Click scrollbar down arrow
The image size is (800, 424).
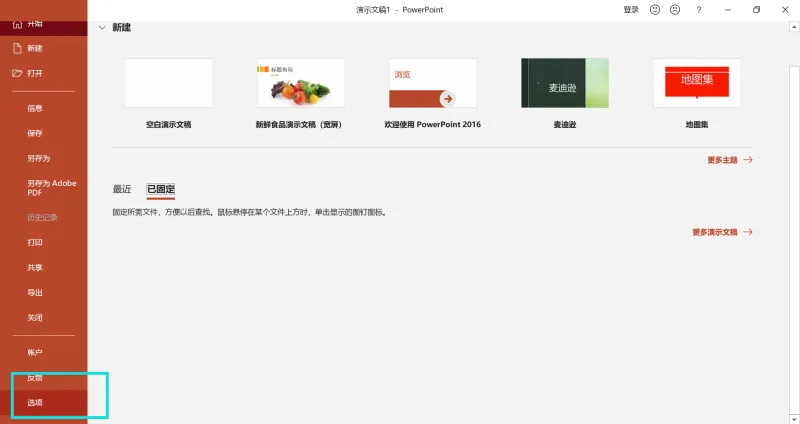(794, 419)
